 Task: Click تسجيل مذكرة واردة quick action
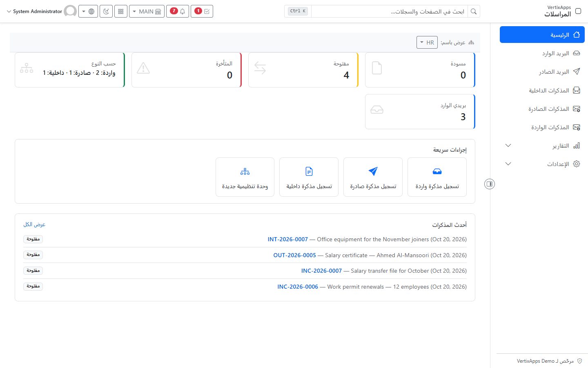pos(437,177)
